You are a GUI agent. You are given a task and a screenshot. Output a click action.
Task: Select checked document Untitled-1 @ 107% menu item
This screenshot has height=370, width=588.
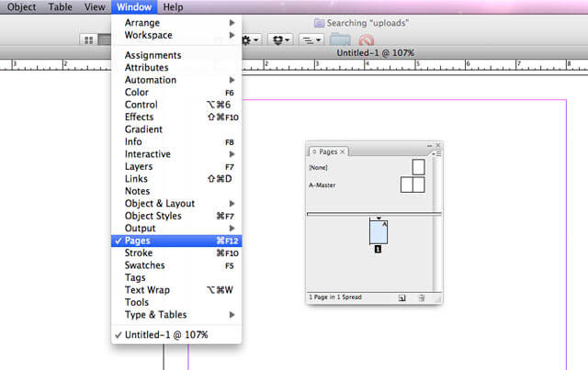pos(176,335)
